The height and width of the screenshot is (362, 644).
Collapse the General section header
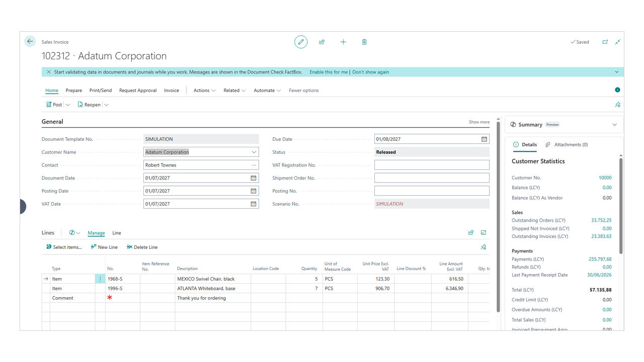tap(52, 122)
